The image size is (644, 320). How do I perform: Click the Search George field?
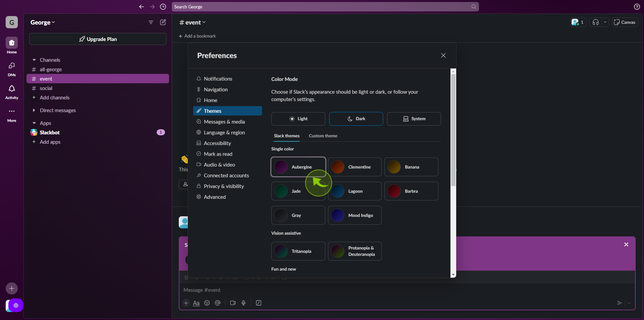(325, 7)
